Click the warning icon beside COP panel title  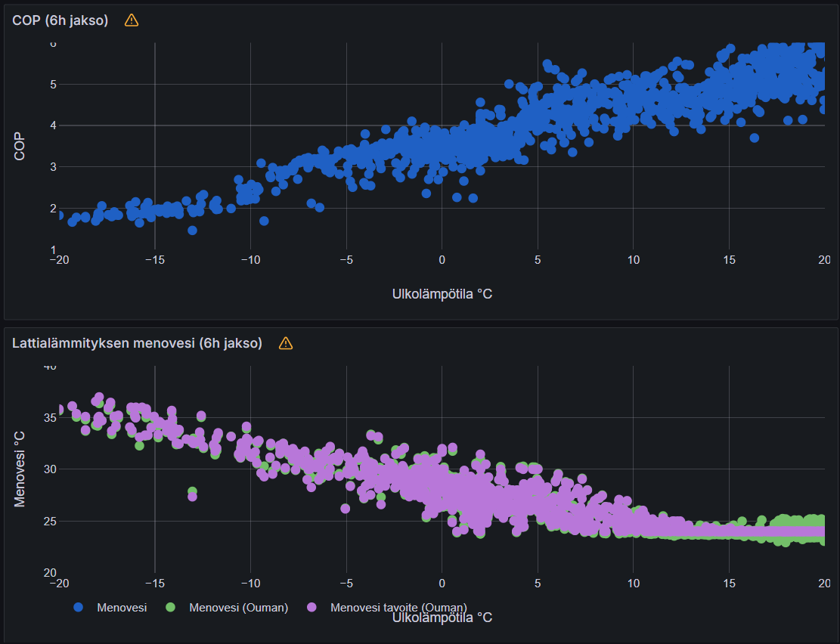[x=132, y=20]
